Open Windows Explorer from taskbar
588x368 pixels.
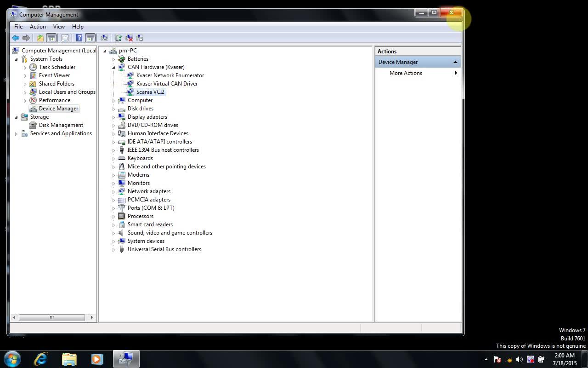[69, 359]
